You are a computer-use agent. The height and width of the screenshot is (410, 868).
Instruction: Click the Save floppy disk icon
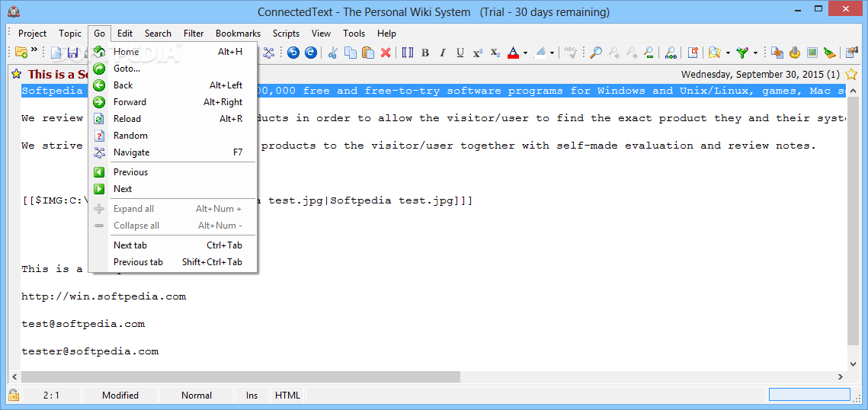tap(72, 53)
